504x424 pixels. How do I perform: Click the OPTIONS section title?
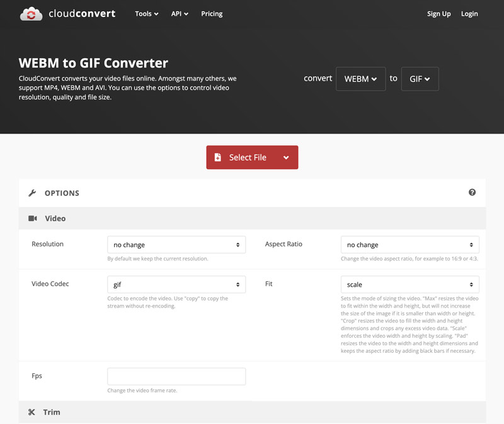62,193
